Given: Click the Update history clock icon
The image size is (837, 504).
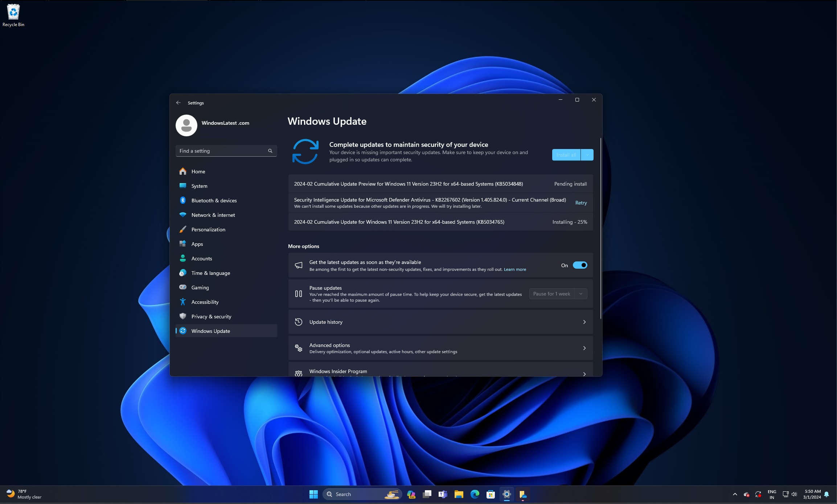Looking at the screenshot, I should [x=298, y=322].
